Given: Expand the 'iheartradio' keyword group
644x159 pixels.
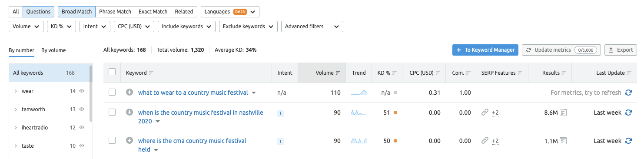Looking at the screenshot, I should coord(16,128).
